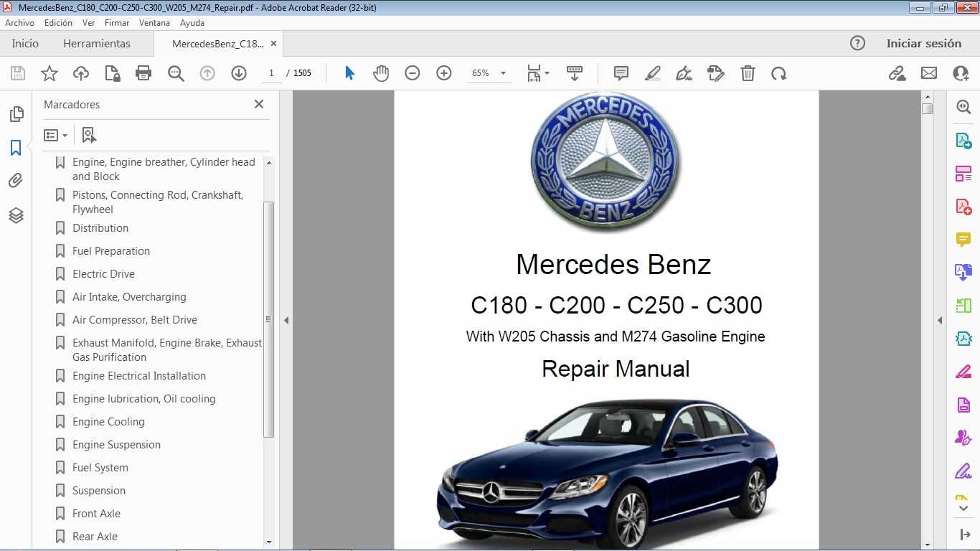
Task: Upload file to cloud icon
Action: point(81,73)
